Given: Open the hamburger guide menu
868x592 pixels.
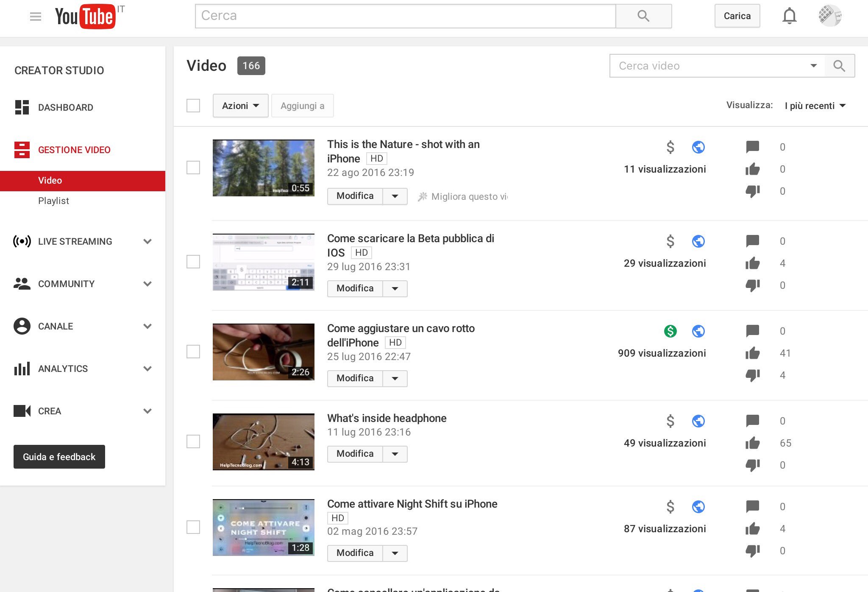Looking at the screenshot, I should click(36, 17).
